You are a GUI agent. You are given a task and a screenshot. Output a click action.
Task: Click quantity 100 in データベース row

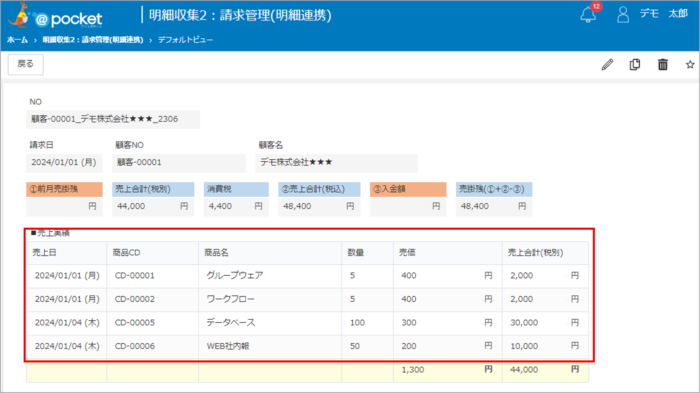tap(357, 322)
